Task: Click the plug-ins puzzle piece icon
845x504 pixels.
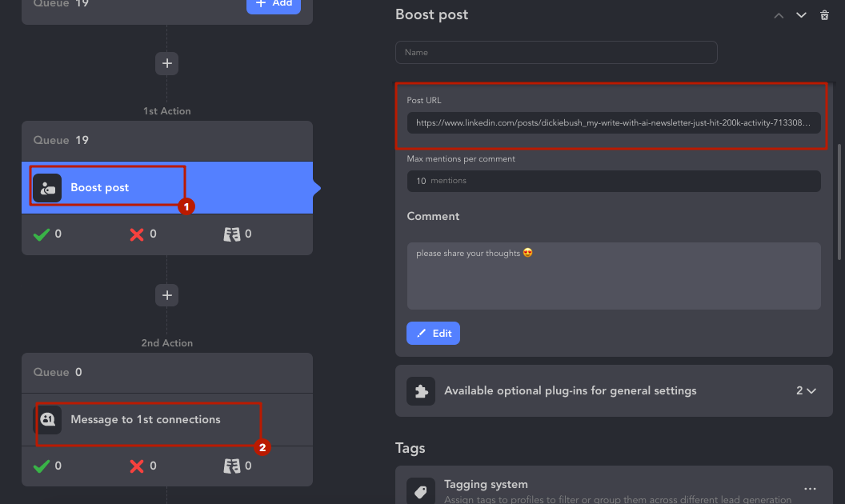Action: click(x=421, y=391)
